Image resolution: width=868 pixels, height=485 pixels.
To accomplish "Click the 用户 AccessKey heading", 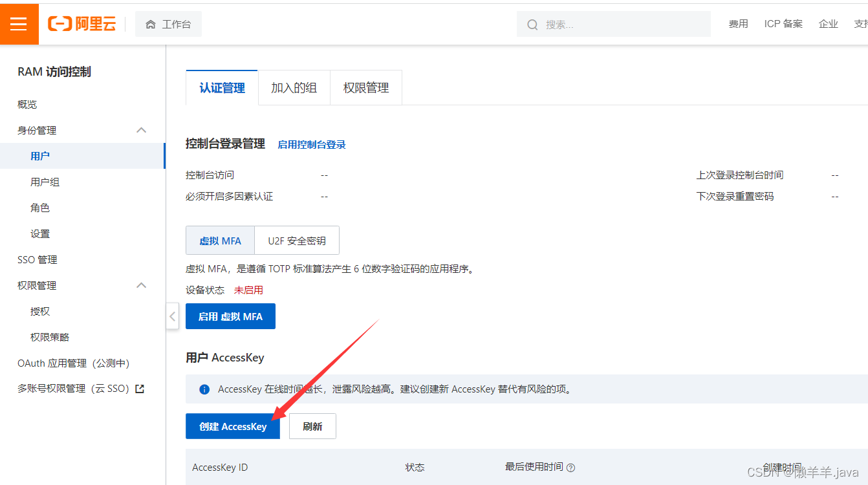I will (x=225, y=357).
